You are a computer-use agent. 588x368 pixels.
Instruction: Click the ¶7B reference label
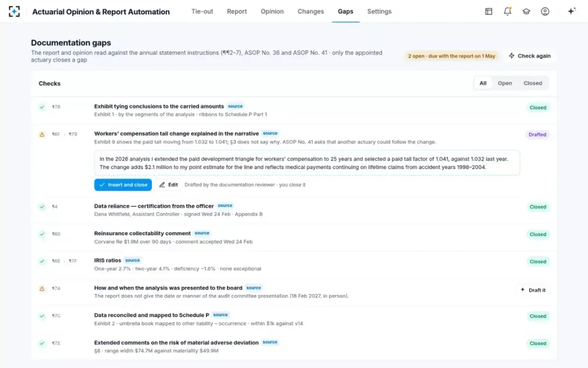(56, 106)
